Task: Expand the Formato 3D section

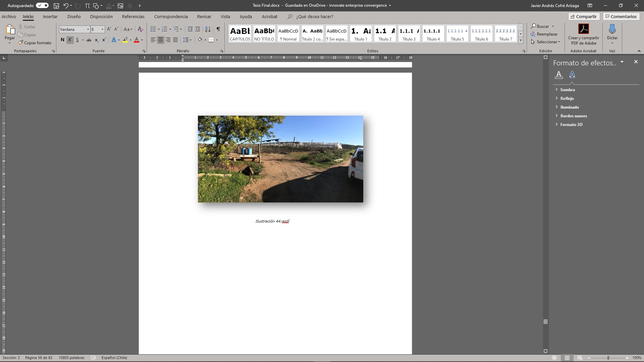Action: (571, 124)
